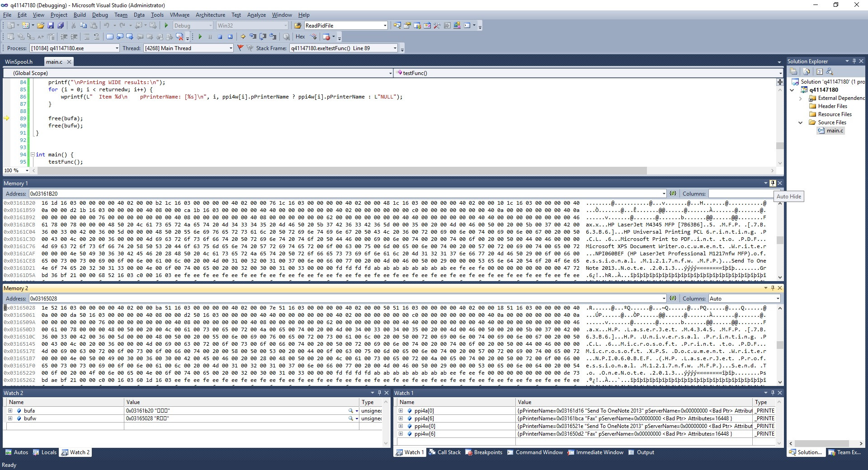Open the text visualizer magnifier for bufw
Viewport: 868px width, 470px height.
(350, 418)
